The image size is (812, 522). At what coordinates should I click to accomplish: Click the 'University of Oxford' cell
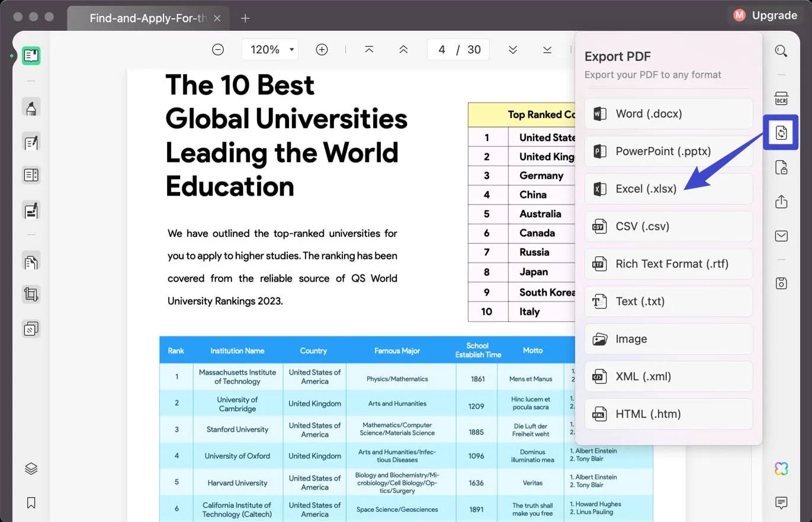(x=237, y=456)
